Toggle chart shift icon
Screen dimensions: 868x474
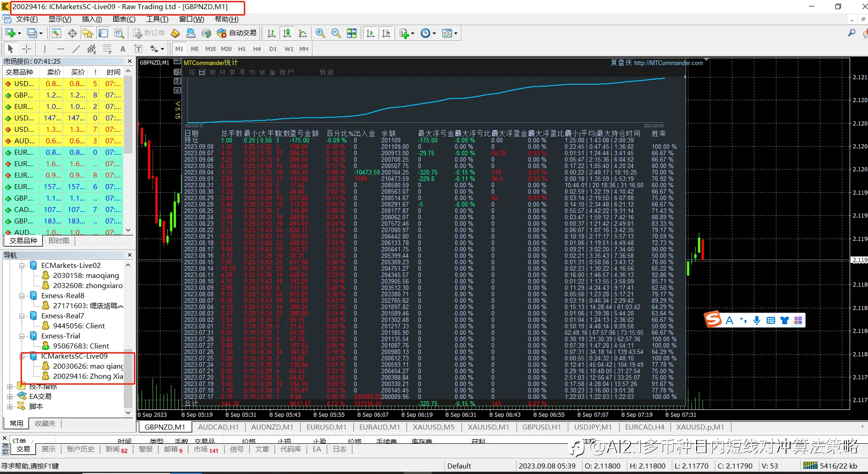tap(386, 33)
